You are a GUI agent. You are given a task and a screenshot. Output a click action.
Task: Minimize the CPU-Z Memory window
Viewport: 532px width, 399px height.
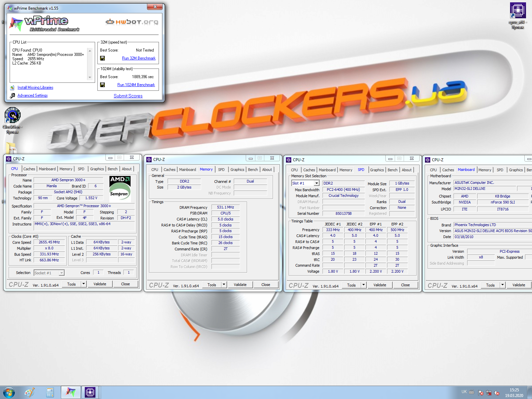click(x=251, y=158)
